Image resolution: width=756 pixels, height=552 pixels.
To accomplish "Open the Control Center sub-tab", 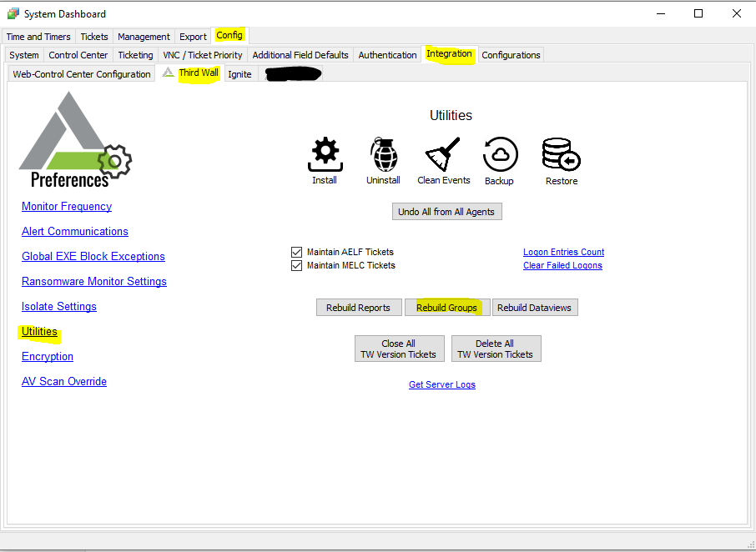I will point(78,55).
